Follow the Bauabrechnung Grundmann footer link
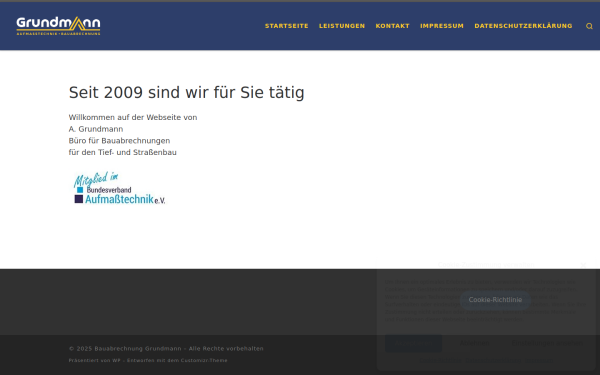The width and height of the screenshot is (600, 375). point(138,349)
